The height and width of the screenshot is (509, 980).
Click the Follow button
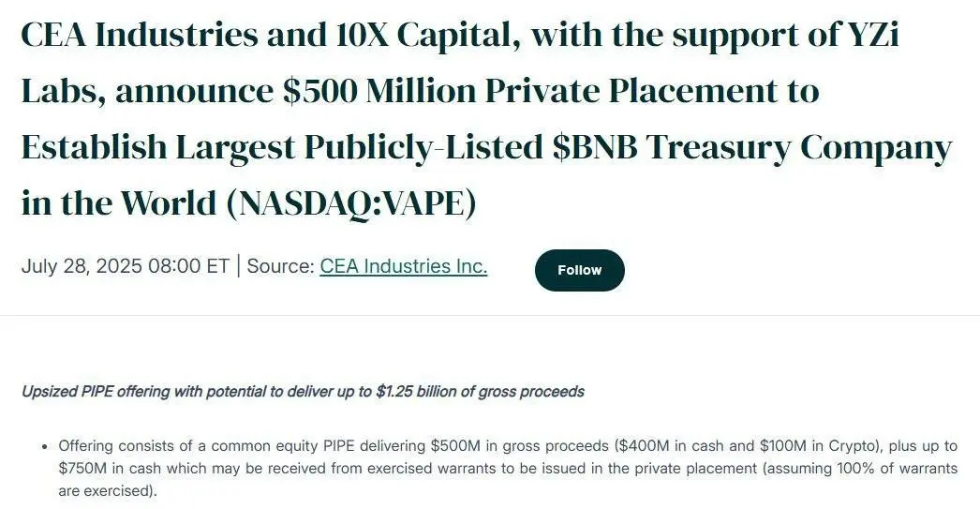[x=579, y=270]
